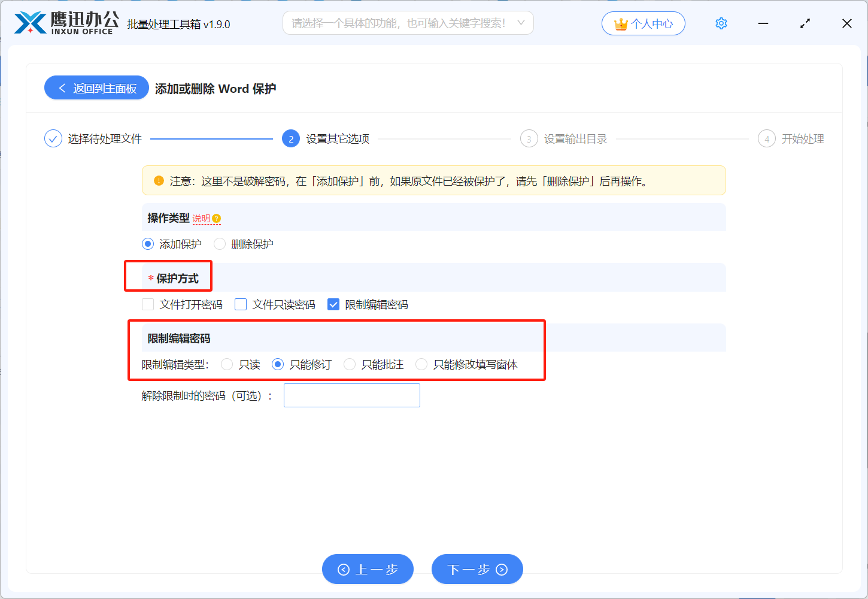Select the 删除保护 radio button
The height and width of the screenshot is (599, 868).
click(x=220, y=244)
